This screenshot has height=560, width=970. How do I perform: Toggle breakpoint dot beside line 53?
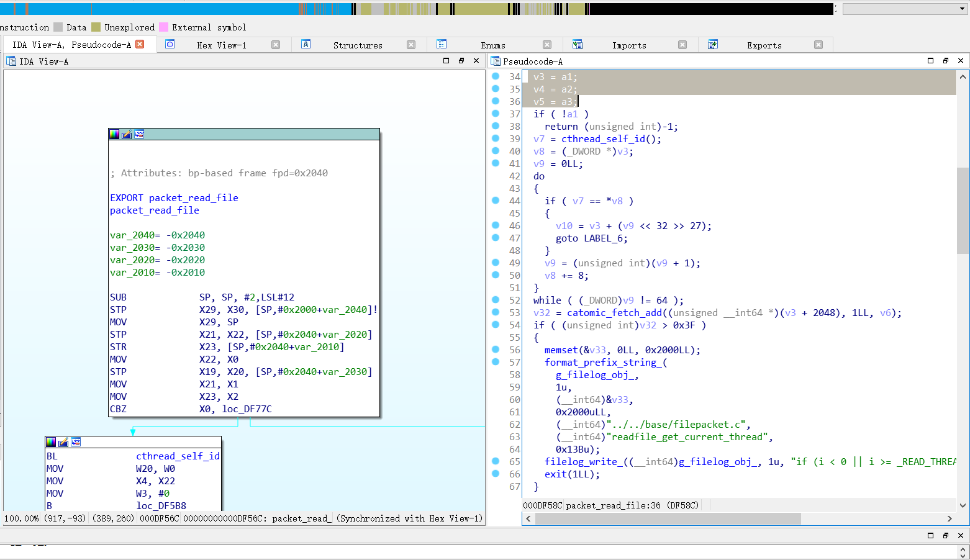pos(496,312)
